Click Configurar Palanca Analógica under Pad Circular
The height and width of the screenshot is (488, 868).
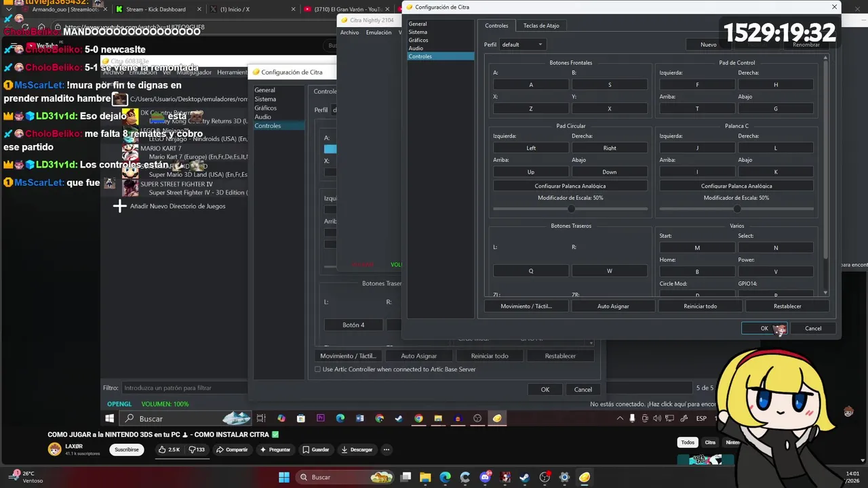570,186
